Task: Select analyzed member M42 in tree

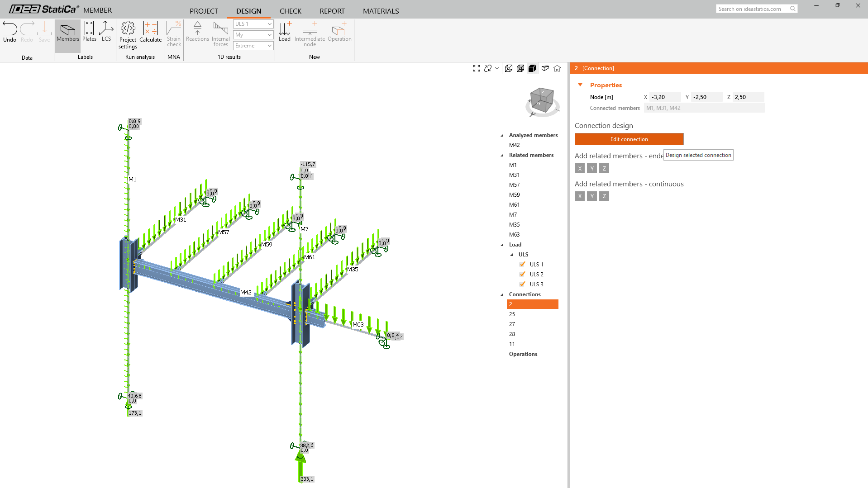Action: (514, 145)
